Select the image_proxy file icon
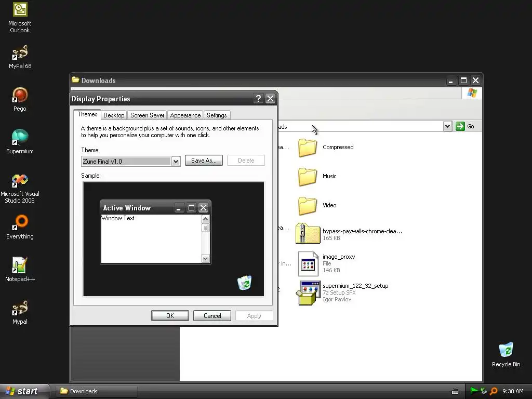The width and height of the screenshot is (532, 399). point(308,263)
